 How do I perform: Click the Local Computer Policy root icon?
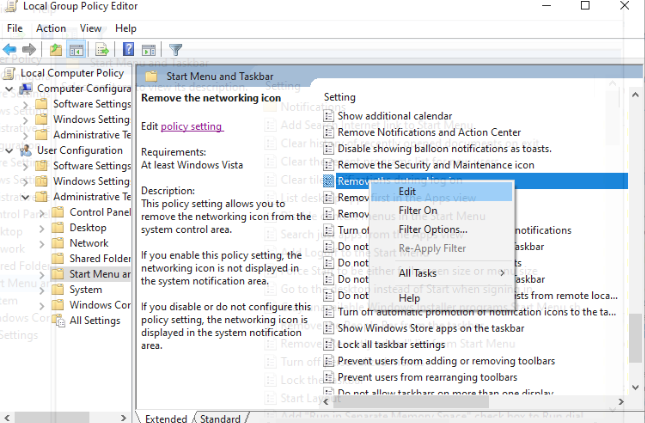point(9,73)
